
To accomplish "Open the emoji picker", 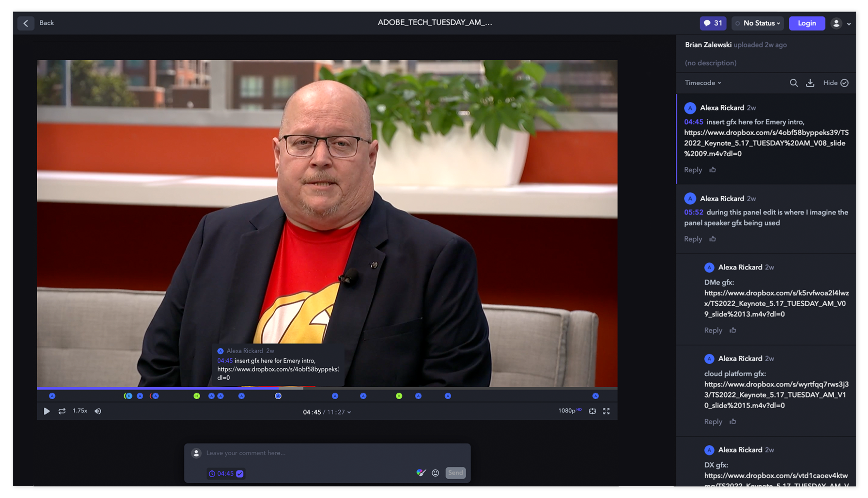I will point(435,473).
